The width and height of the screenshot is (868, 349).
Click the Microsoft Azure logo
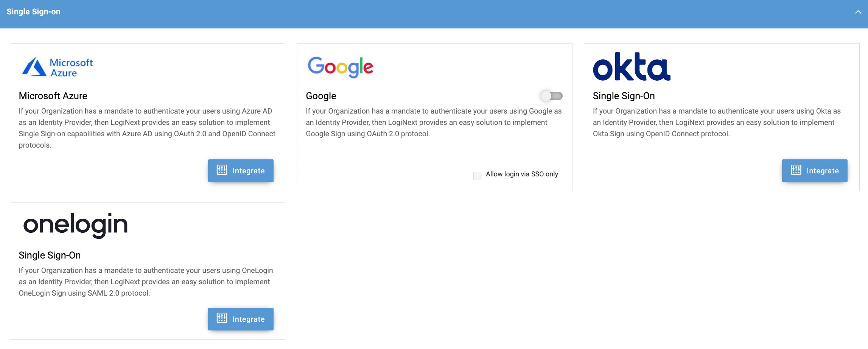pyautogui.click(x=58, y=67)
